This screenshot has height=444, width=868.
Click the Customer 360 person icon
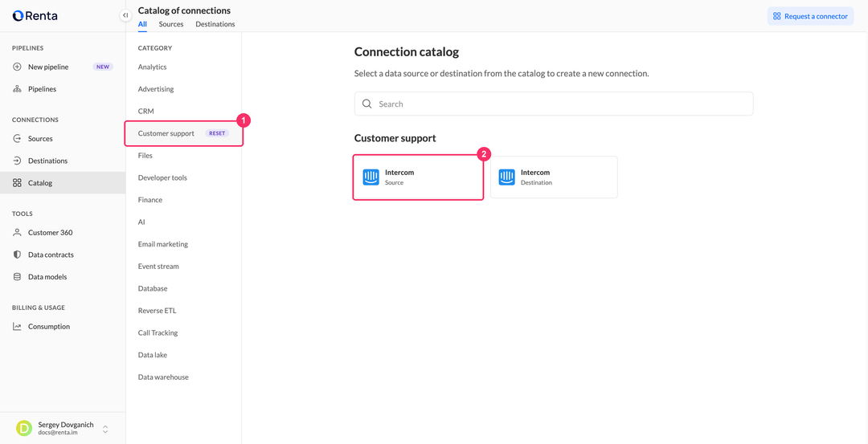pos(17,233)
